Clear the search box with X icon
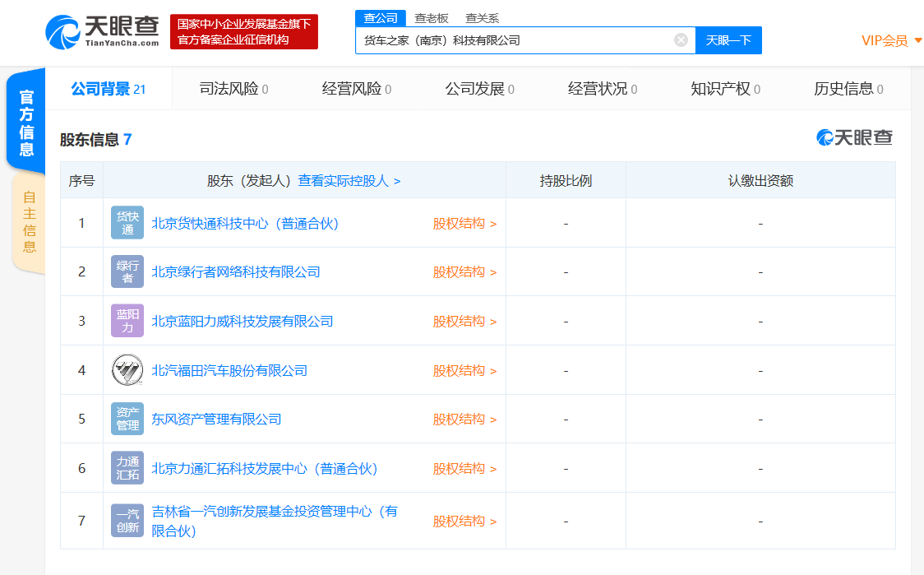This screenshot has height=575, width=924. click(x=681, y=40)
